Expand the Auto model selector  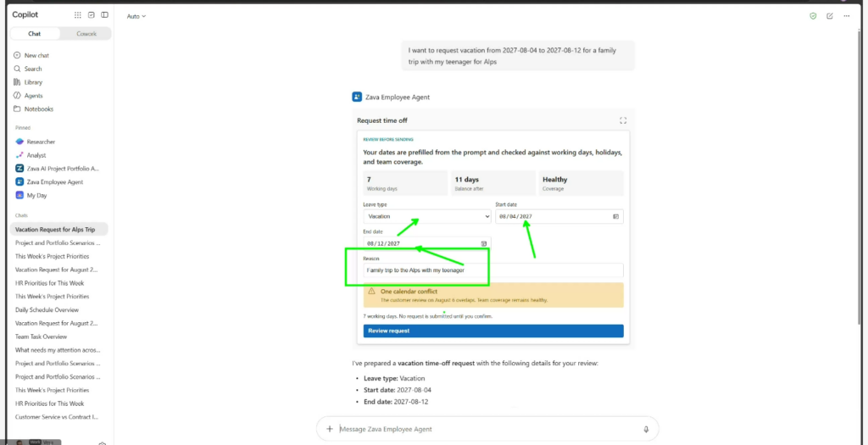(x=136, y=16)
